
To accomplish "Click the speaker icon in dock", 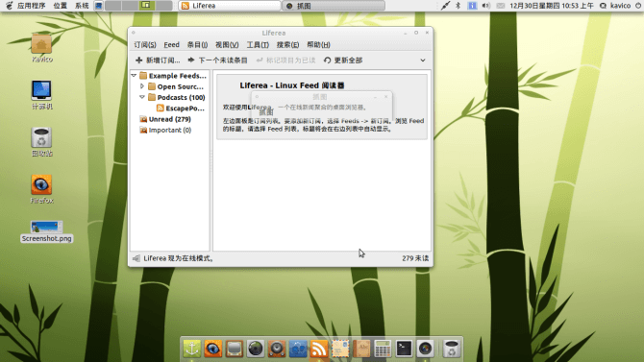I will [277, 349].
